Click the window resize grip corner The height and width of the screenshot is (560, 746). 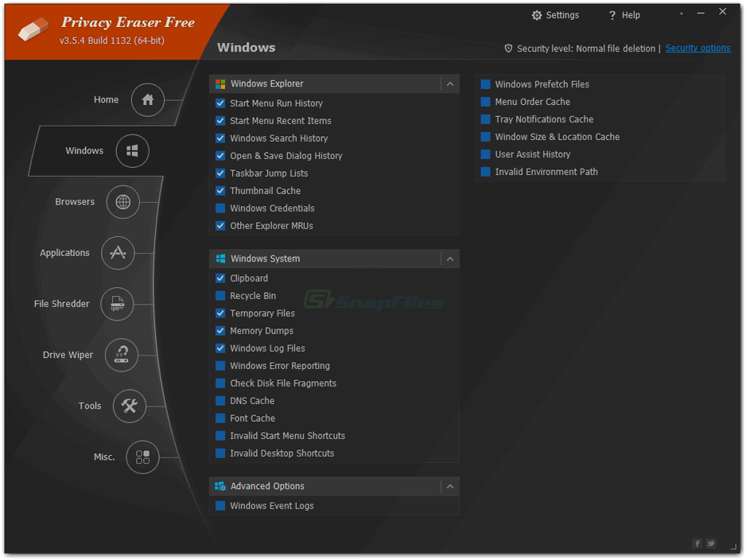(x=733, y=546)
